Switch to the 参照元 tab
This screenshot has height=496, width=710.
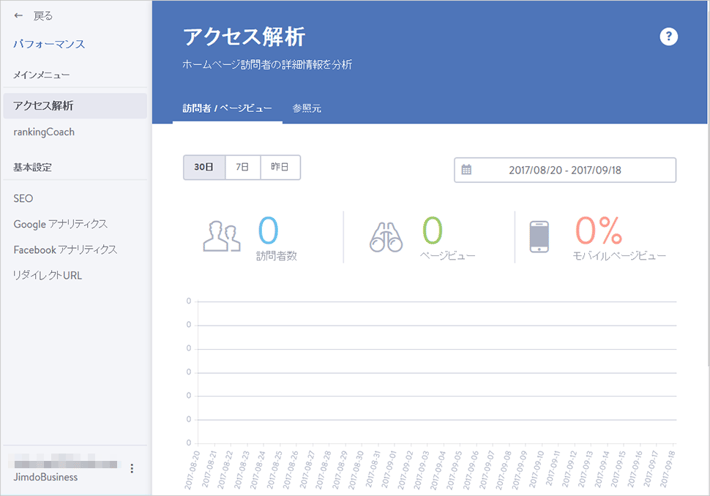pyautogui.click(x=307, y=108)
